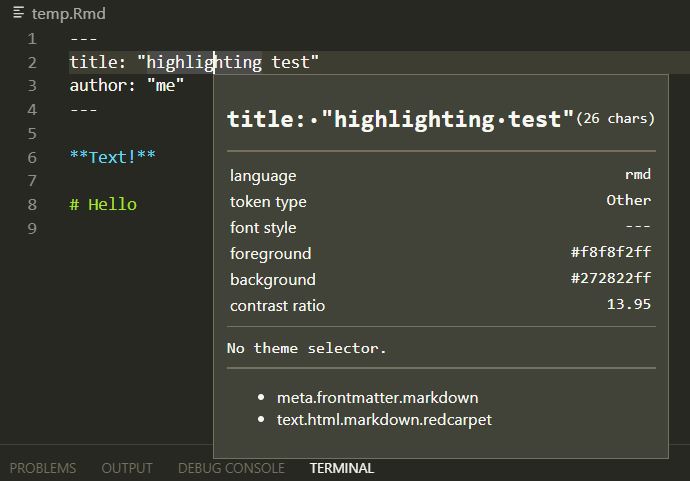Image resolution: width=690 pixels, height=481 pixels.
Task: Select the temp.Rmd editor tab
Action: [x=59, y=13]
